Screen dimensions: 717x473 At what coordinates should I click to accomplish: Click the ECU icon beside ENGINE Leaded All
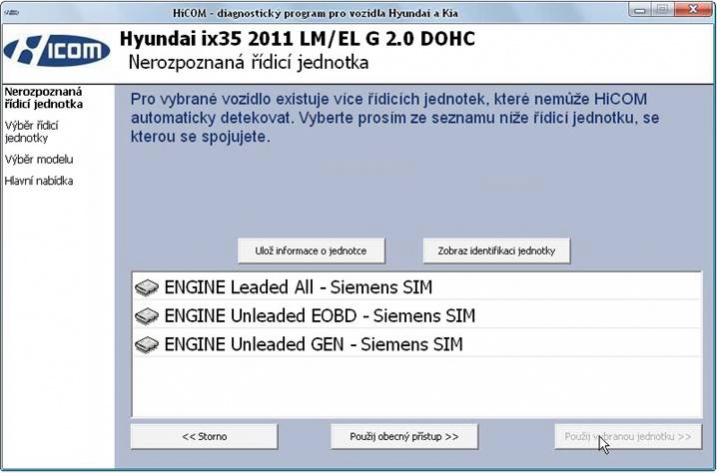(147, 288)
